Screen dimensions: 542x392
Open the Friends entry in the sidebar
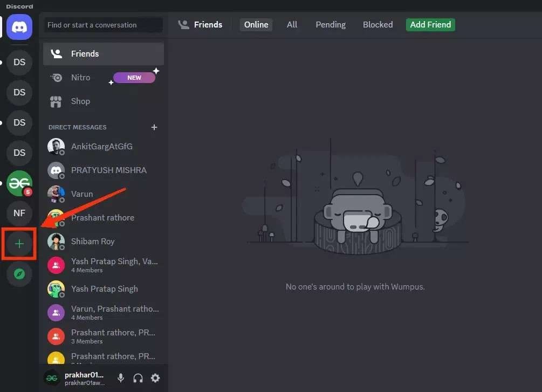[104, 53]
